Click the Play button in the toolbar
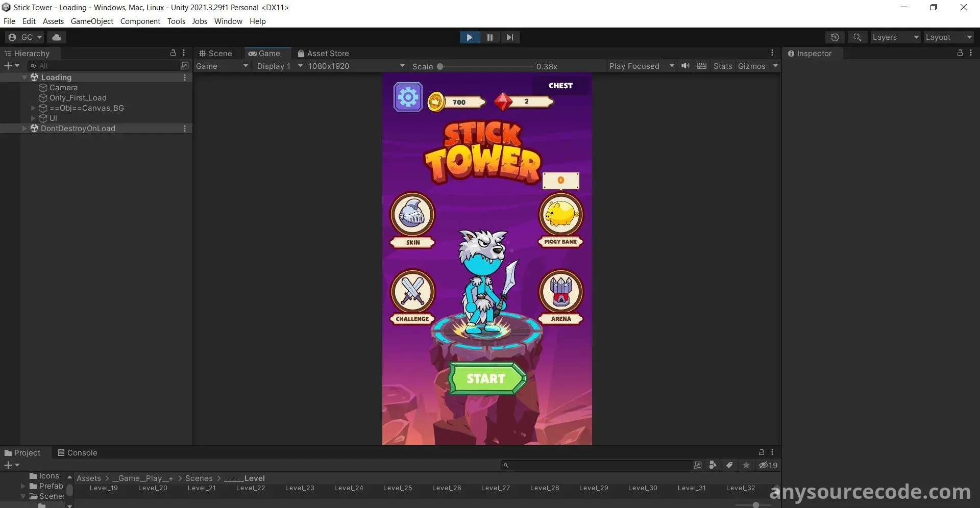 (x=469, y=37)
